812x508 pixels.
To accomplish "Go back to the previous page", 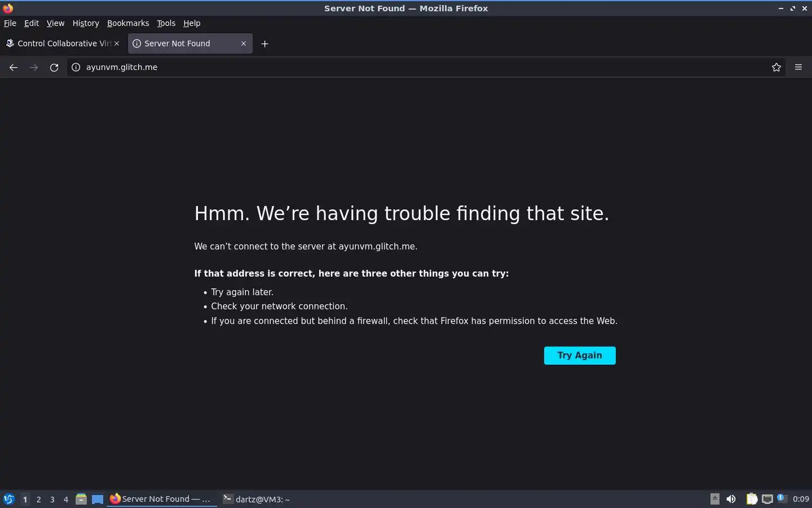I will [14, 67].
